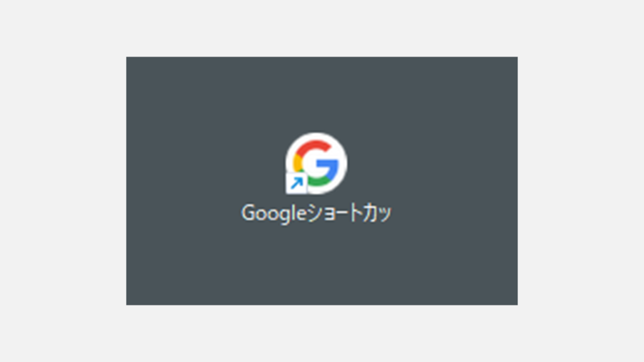
Task: Click light gray margin left of desktop
Action: 63,180
